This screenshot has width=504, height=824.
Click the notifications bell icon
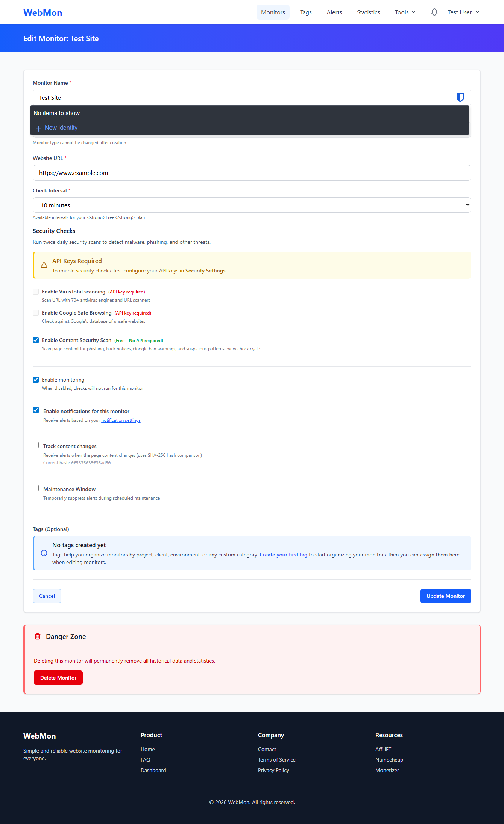click(x=434, y=12)
